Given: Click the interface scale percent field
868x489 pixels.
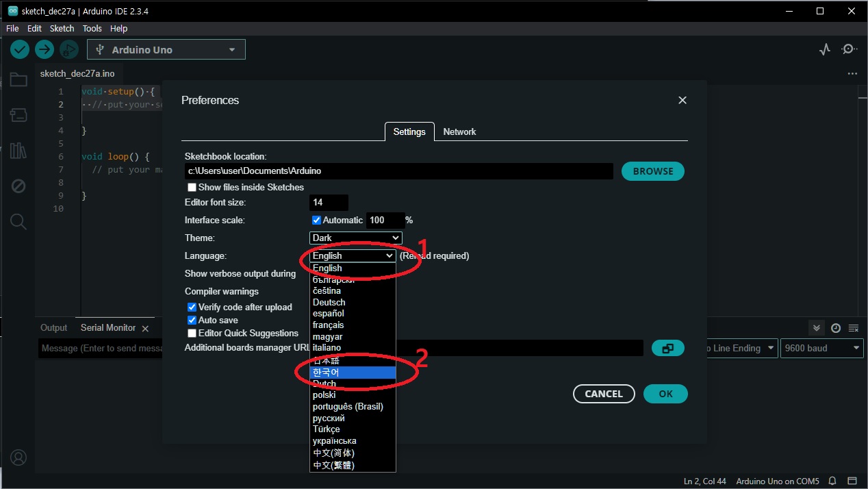Looking at the screenshot, I should pos(385,220).
